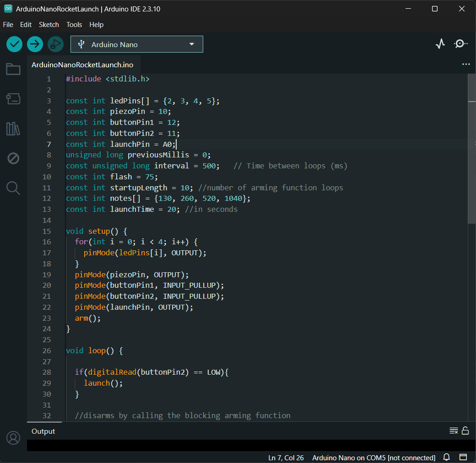This screenshot has height=463, width=476.
Task: Toggle the bottom panel from status bar
Action: click(x=463, y=457)
